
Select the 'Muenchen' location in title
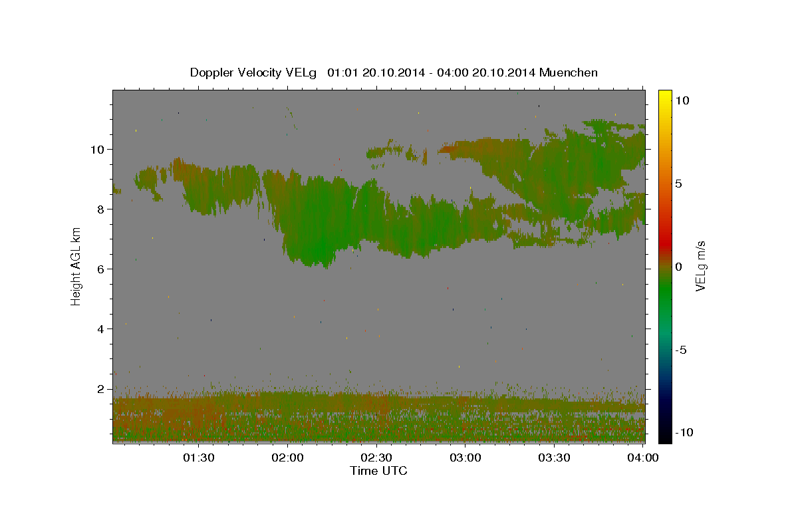(569, 72)
